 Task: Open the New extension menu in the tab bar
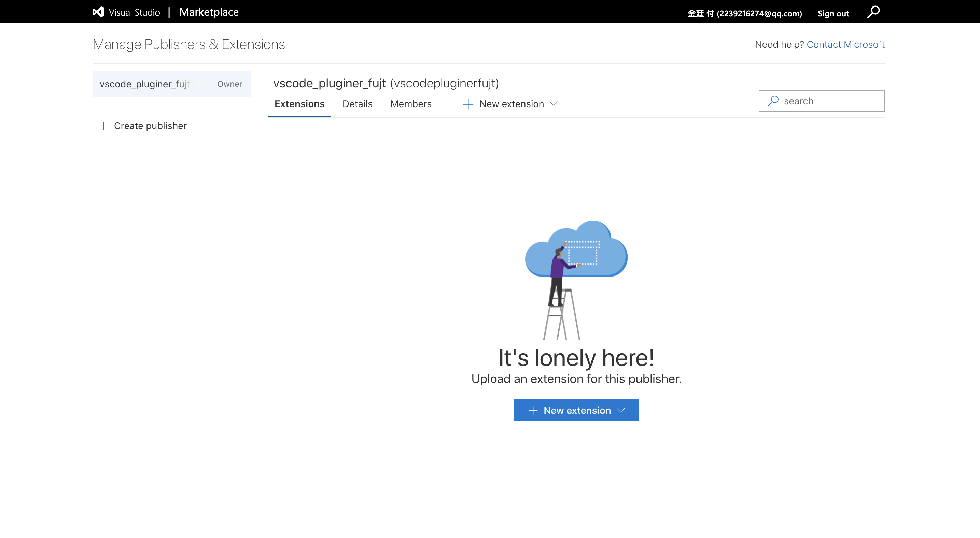[x=510, y=104]
